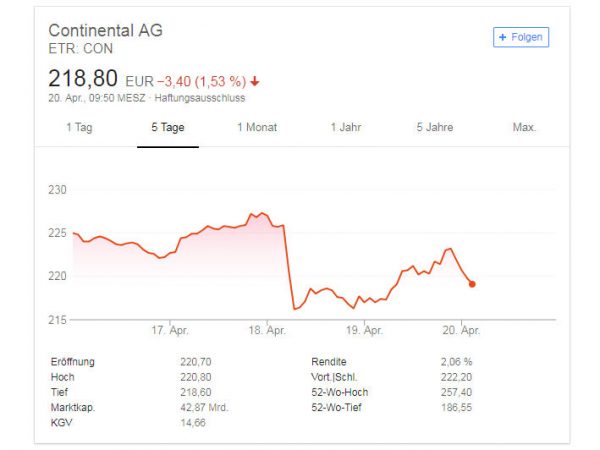Click the Eröffnung value 220,70
Screen dimensions: 600x450
pos(196,362)
